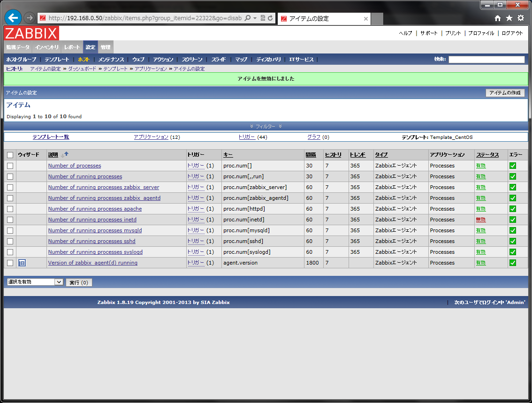This screenshot has width=532, height=403.
Task: Open テンプレート submenu item
Action: tap(57, 60)
